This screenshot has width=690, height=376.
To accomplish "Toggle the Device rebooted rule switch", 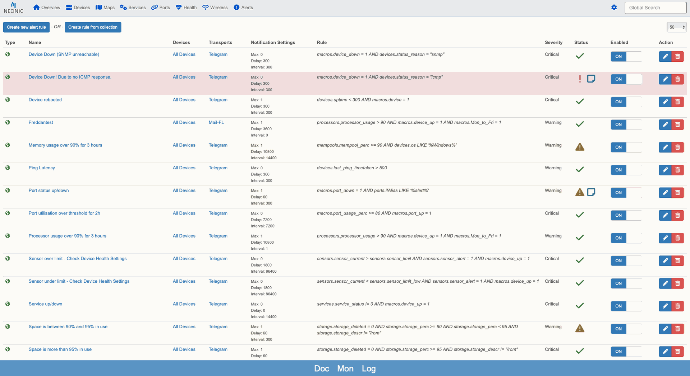I will (626, 102).
